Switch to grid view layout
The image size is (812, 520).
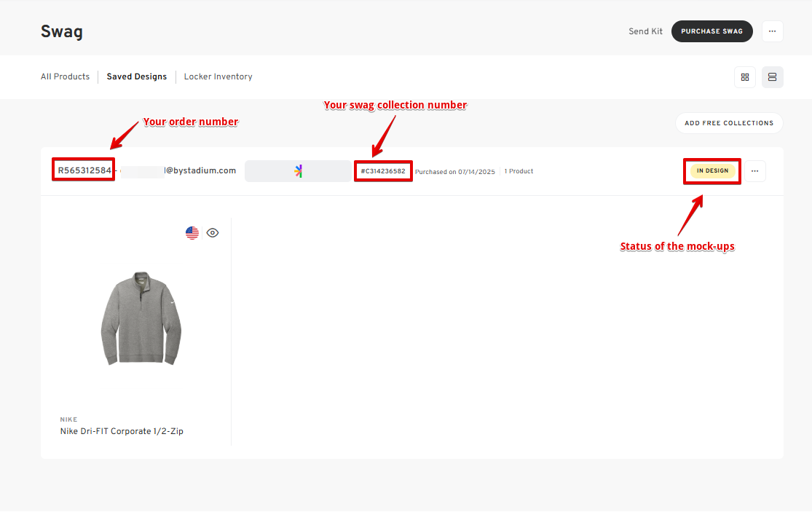[745, 77]
